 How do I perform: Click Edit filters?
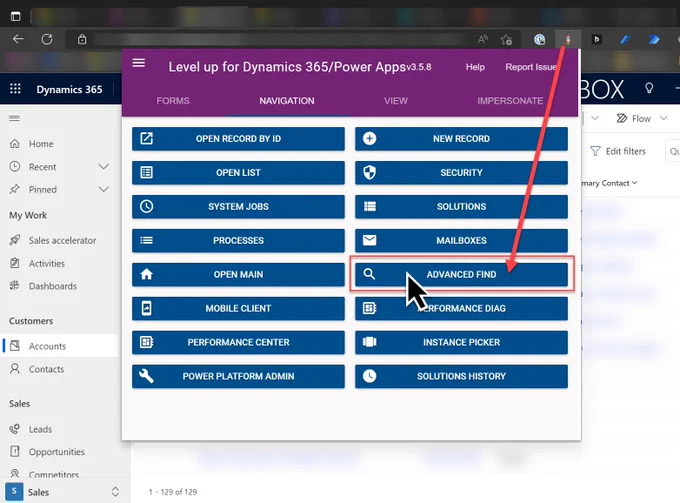click(618, 151)
